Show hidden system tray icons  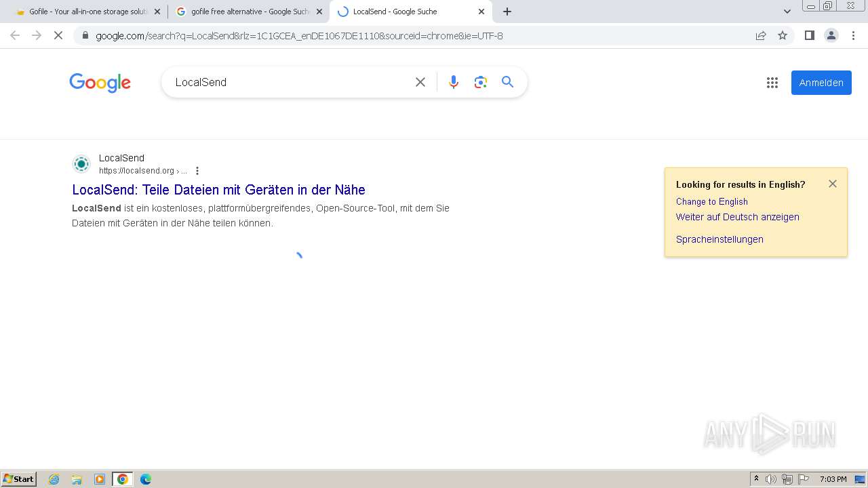point(756,479)
